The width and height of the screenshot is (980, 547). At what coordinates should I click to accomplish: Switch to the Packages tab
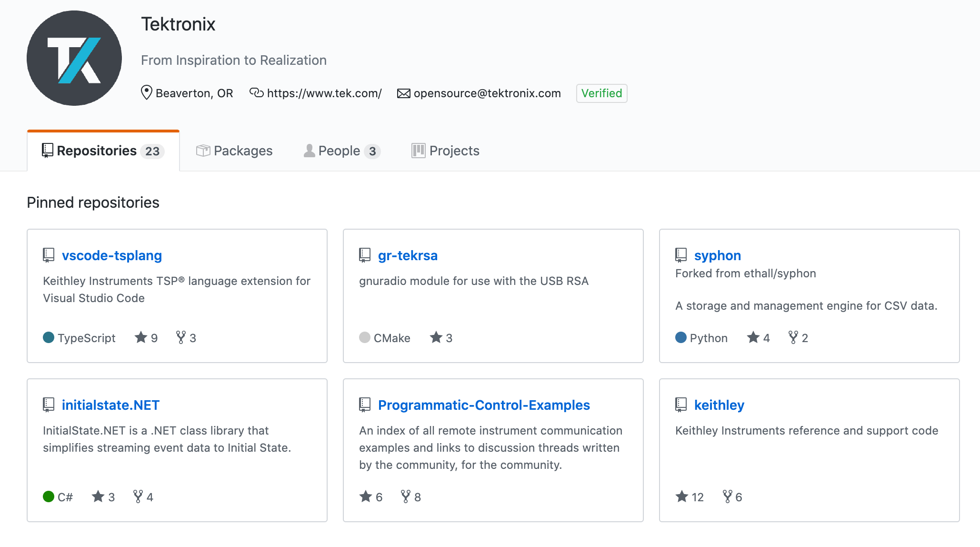[x=243, y=151]
